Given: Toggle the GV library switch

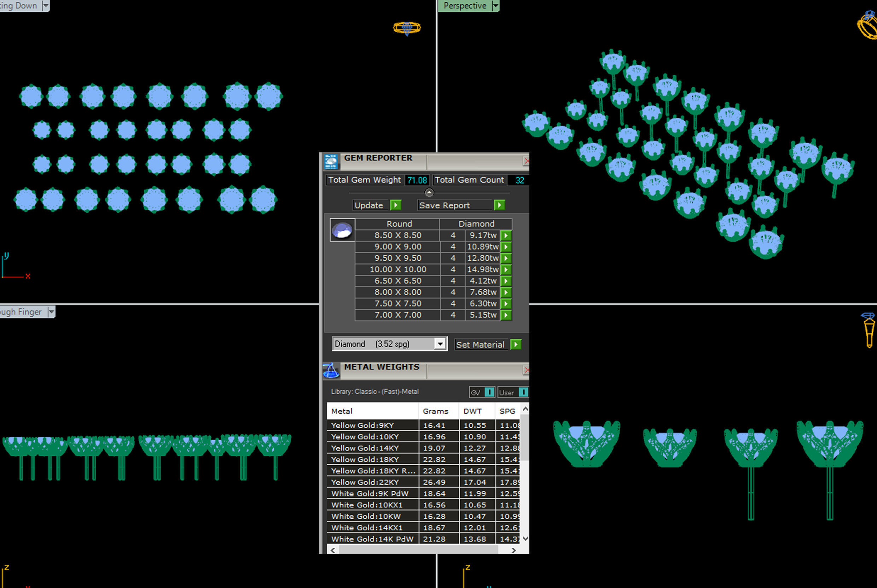Looking at the screenshot, I should tap(489, 392).
